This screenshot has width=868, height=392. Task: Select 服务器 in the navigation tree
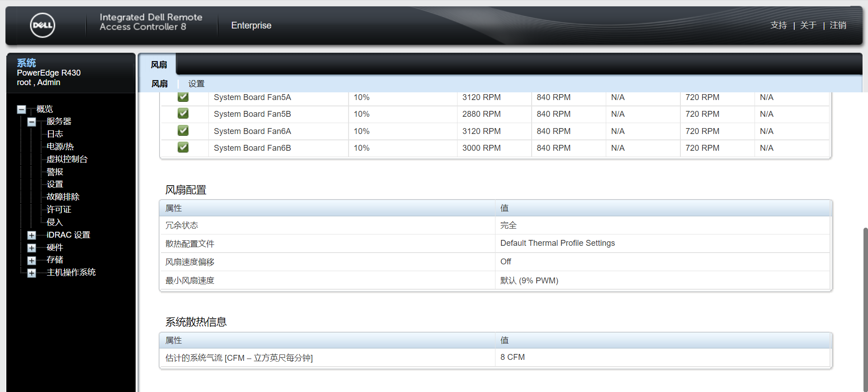click(x=59, y=121)
